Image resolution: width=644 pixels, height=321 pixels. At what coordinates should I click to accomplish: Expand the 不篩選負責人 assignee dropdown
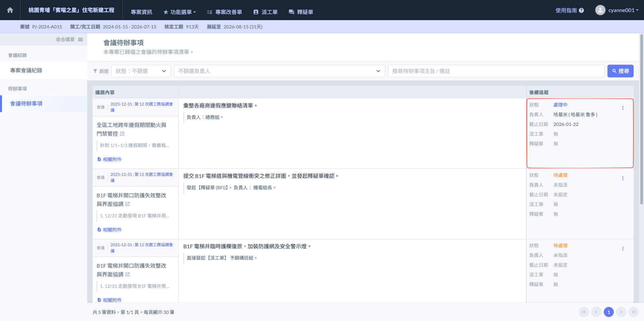pos(279,71)
